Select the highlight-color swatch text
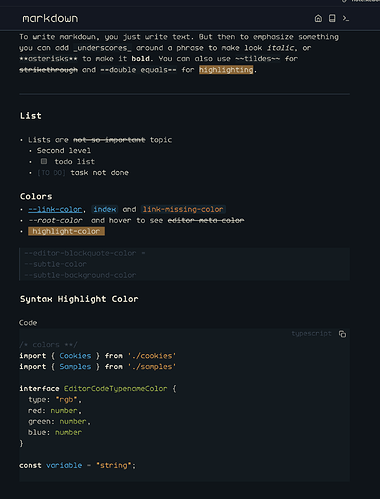Image resolution: width=380 pixels, height=499 pixels. pyautogui.click(x=66, y=231)
